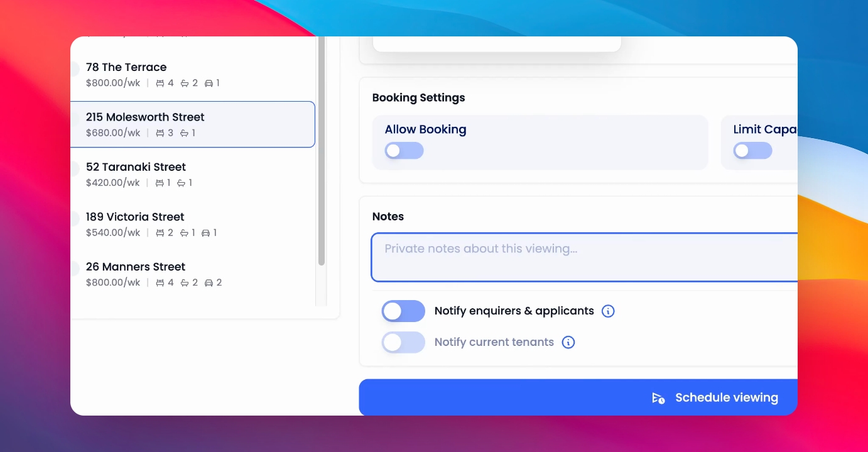
Task: Click the Notes section heading
Action: point(388,217)
